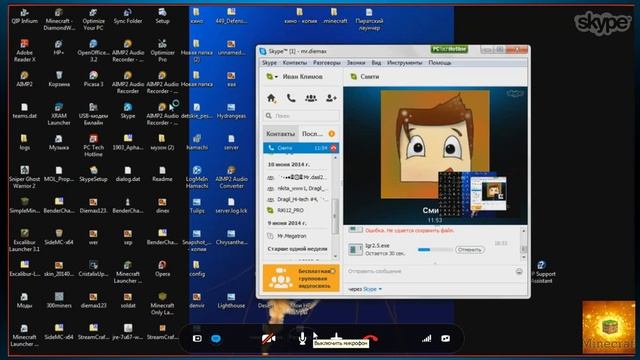Screen dimensions: 640x360
Task: Click the chat history scroll-down arrow
Action: tap(524, 258)
